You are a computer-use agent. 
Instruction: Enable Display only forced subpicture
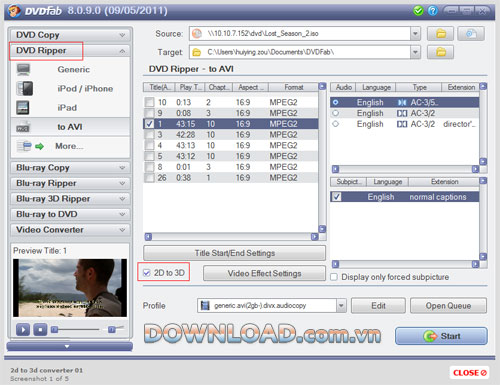click(334, 277)
